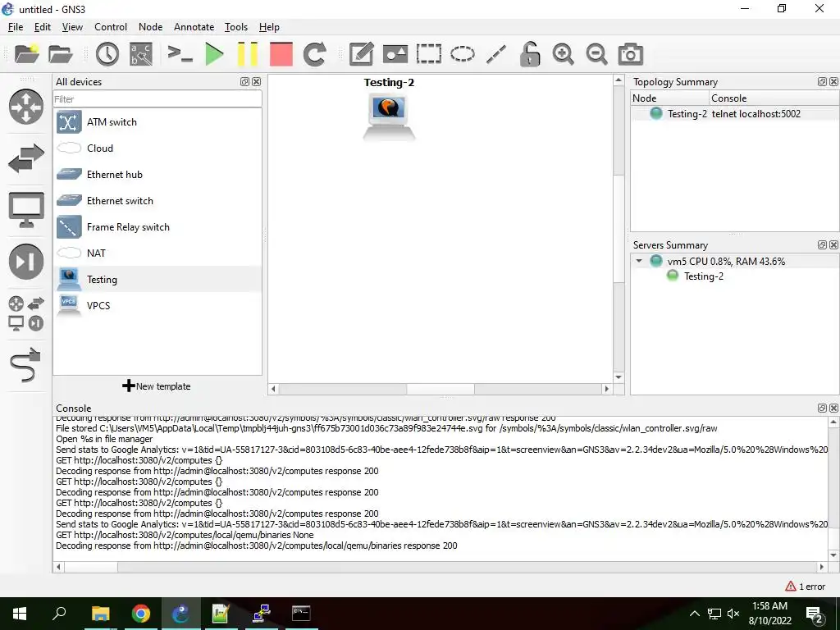Select the Draw an ellipse tool

tap(463, 54)
